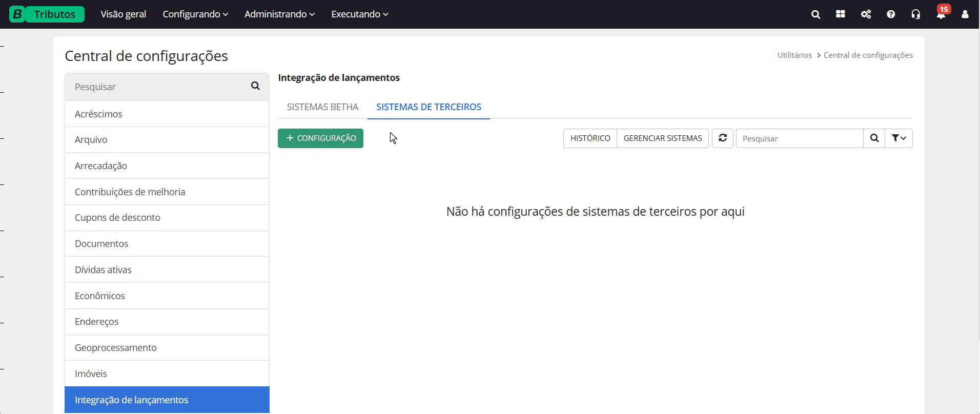This screenshot has width=980, height=414.
Task: Click the sidebar search magnifier icon
Action: 255,86
